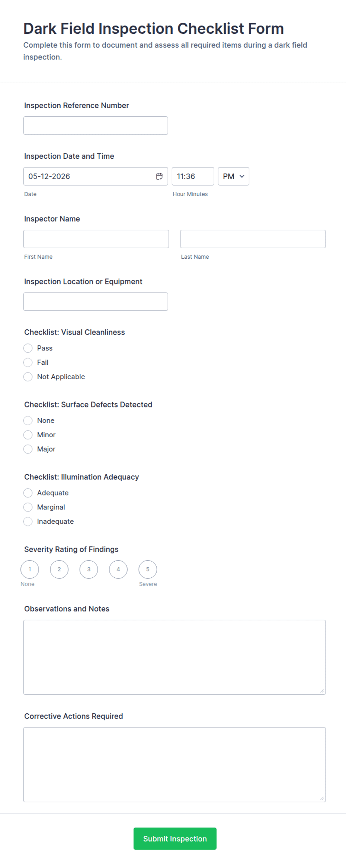Set severity rating to 5 Severe
Screen dimensions: 346x868
point(148,569)
